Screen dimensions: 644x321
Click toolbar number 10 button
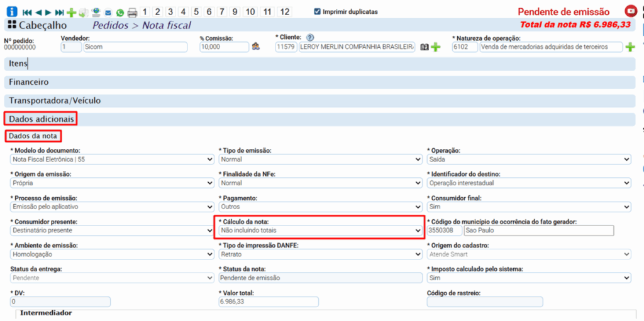pyautogui.click(x=250, y=12)
